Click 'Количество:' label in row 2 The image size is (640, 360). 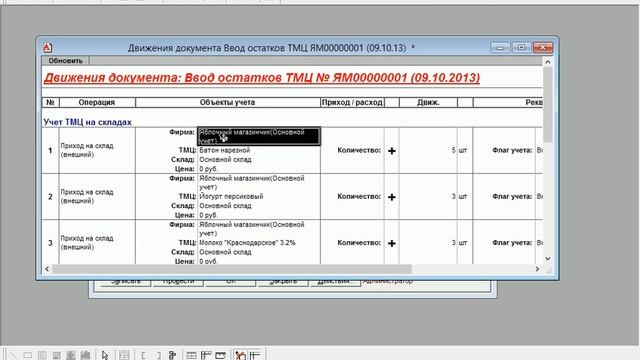[359, 196]
